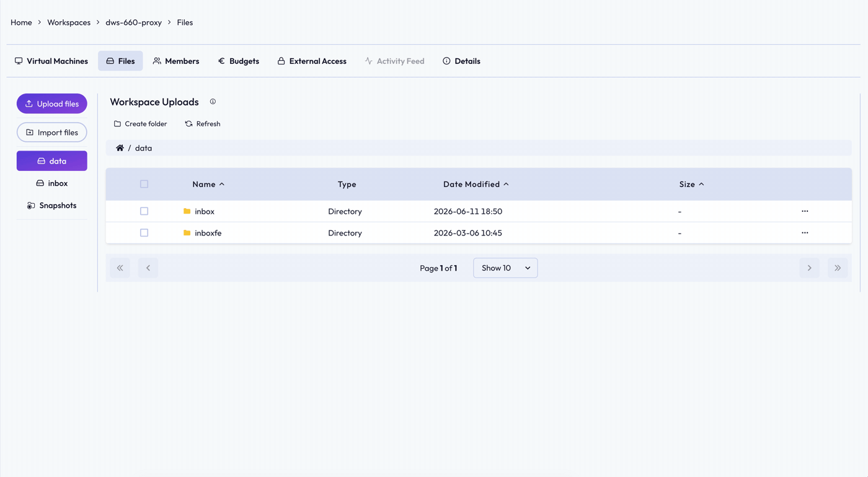Check the box for the inbox row
Viewport: 868px width, 477px height.
tap(144, 211)
